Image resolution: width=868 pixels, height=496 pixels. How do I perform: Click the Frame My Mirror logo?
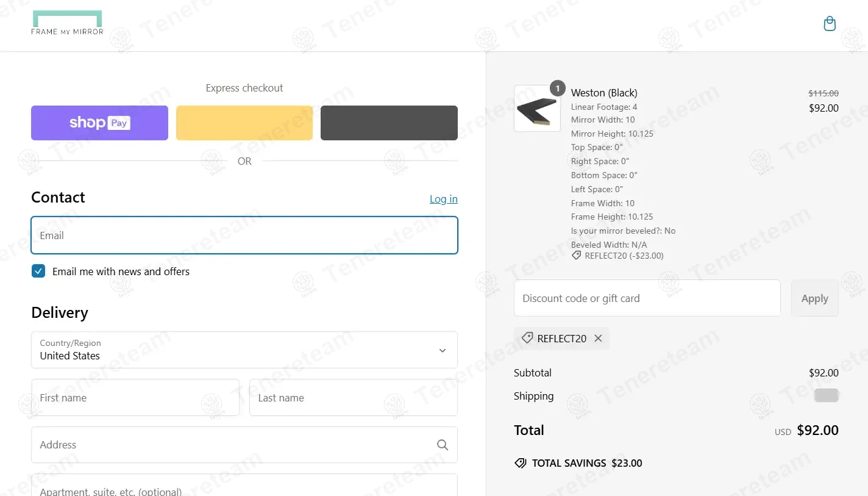[67, 23]
